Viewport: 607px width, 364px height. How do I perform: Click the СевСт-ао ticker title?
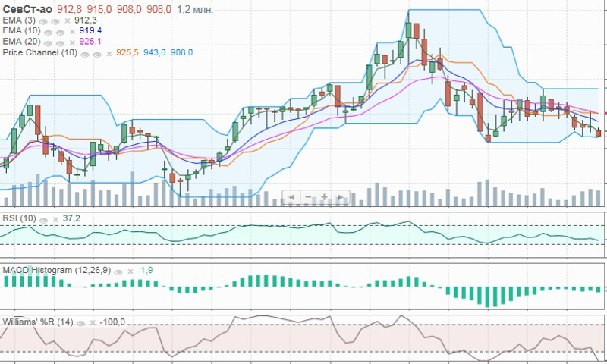tap(27, 9)
